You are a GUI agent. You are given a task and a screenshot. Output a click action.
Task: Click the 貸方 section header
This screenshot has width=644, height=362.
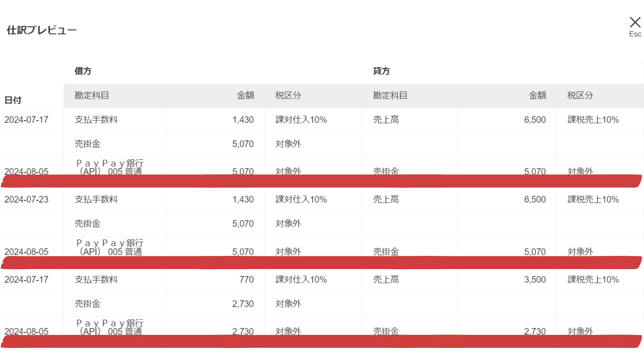point(381,71)
